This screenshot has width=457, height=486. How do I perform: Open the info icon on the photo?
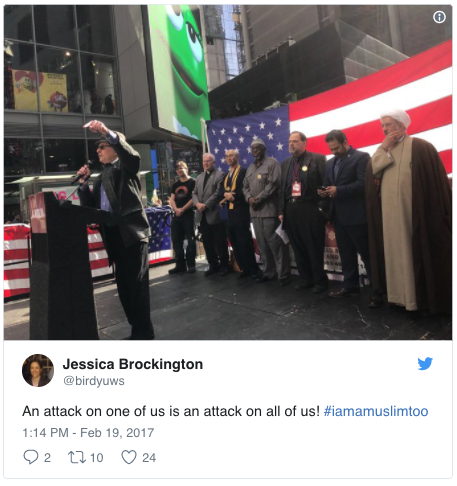(x=439, y=17)
